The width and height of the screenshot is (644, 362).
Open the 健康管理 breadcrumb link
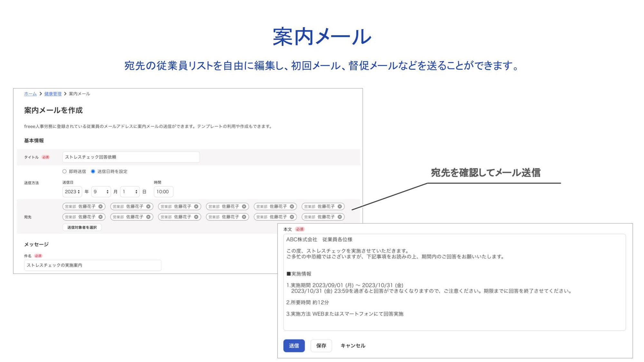(x=53, y=94)
